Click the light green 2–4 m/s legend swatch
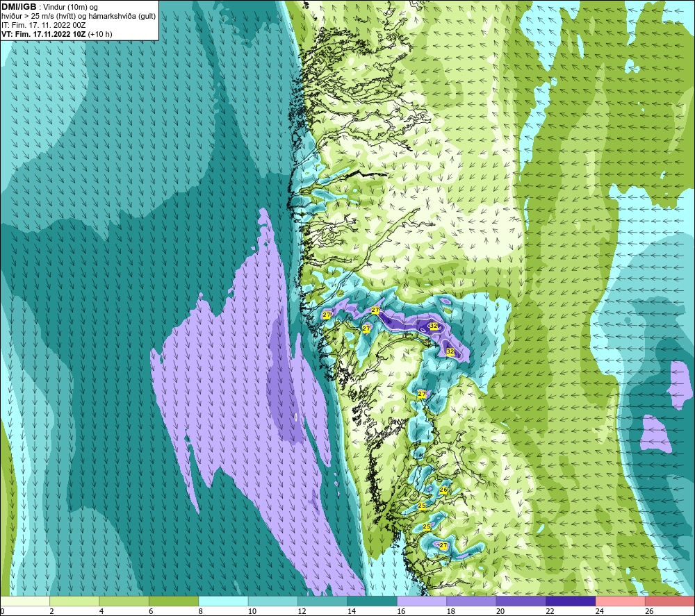Screen dimensions: 695x616 (74, 601)
